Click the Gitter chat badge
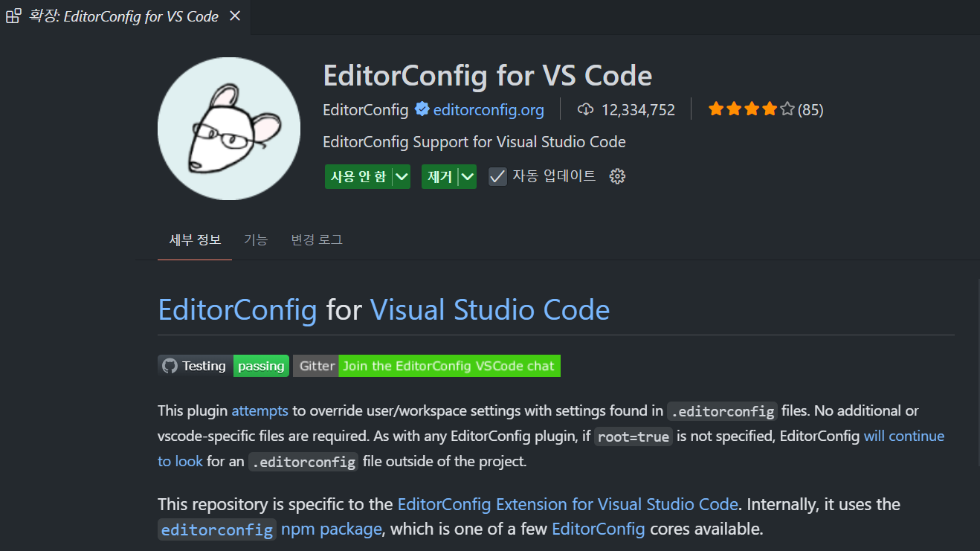The width and height of the screenshot is (980, 551). pyautogui.click(x=427, y=366)
